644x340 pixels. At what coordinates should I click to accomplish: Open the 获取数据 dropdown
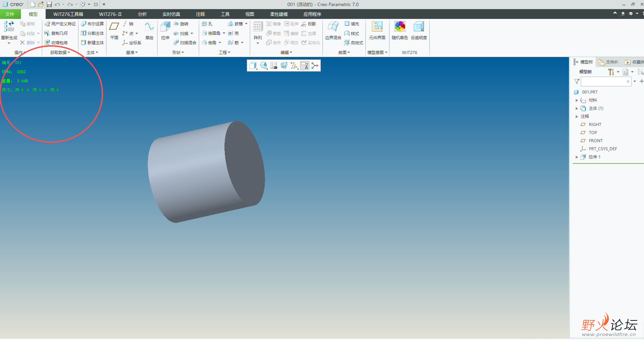(59, 52)
